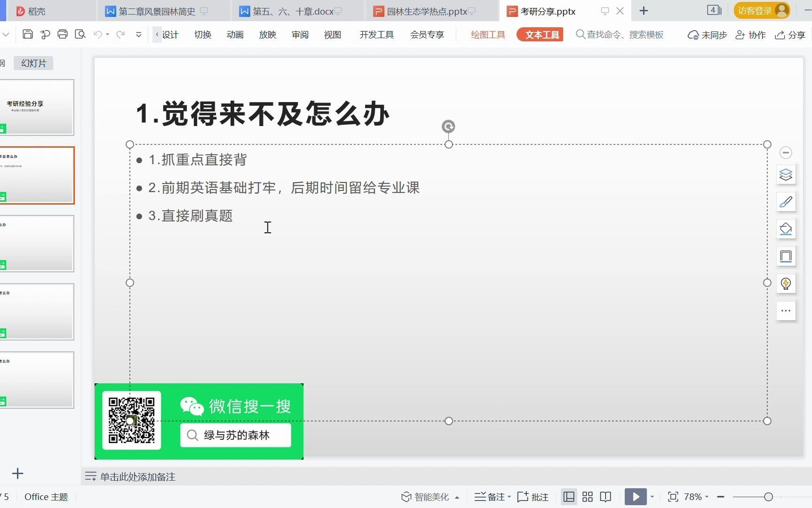Click the Print icon in the toolbar

tap(62, 34)
